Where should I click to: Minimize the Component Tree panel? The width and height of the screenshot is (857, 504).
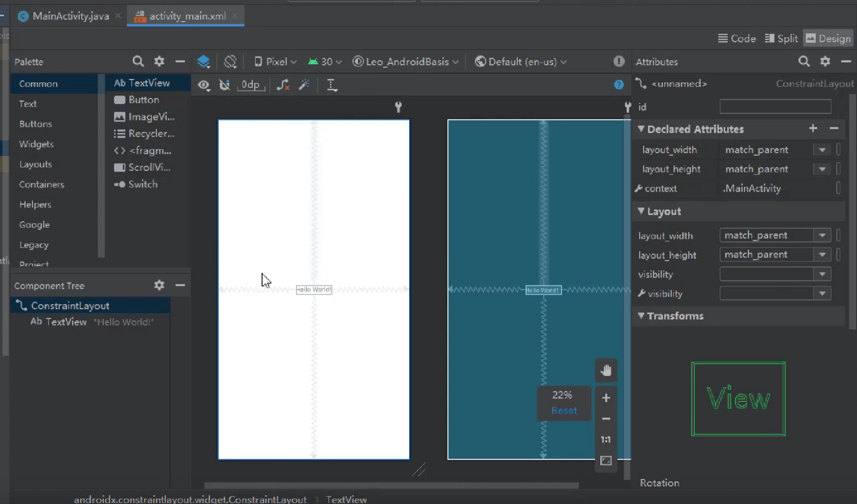[180, 285]
